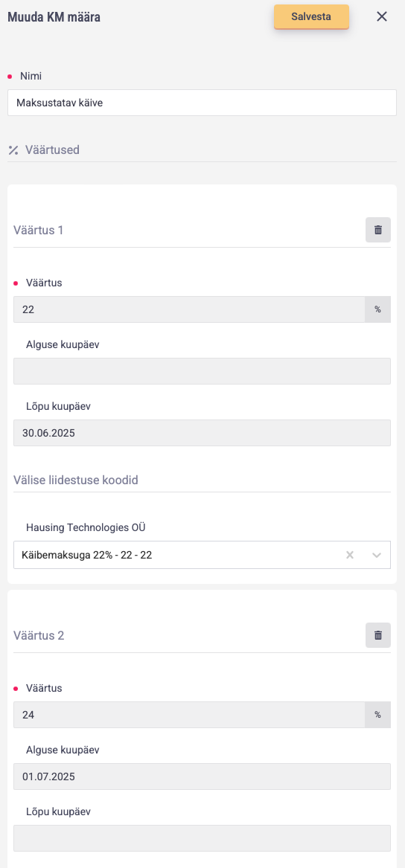The width and height of the screenshot is (405, 868).
Task: Edit Alguse kuupäev date 01.07.2025
Action: click(202, 777)
